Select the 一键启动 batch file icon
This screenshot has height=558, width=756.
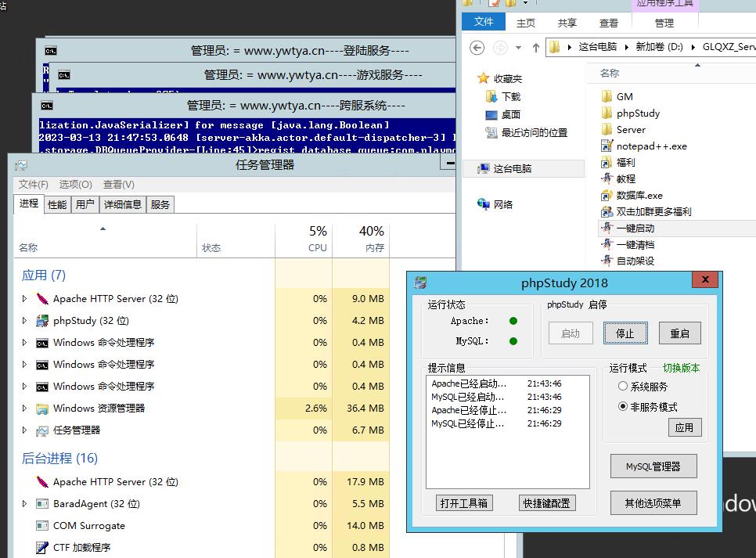click(607, 228)
